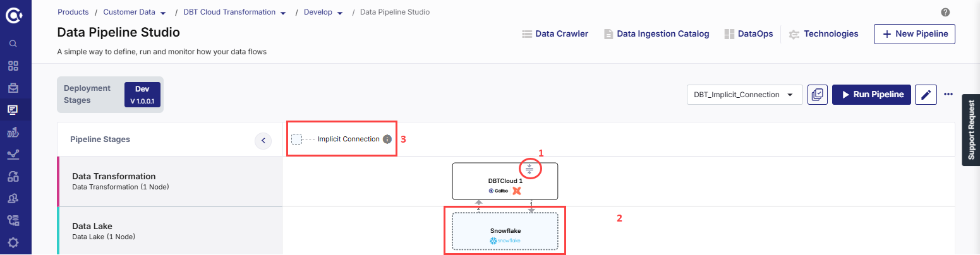980x255 pixels.
Task: Open the dashboard grid icon in sidebar
Action: point(13,66)
